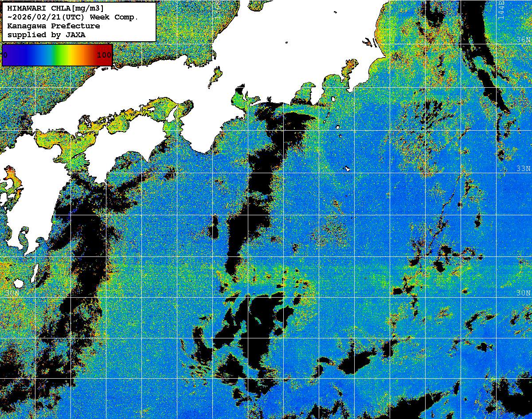
Task: Click the 33N latitude label
Action: pos(523,168)
